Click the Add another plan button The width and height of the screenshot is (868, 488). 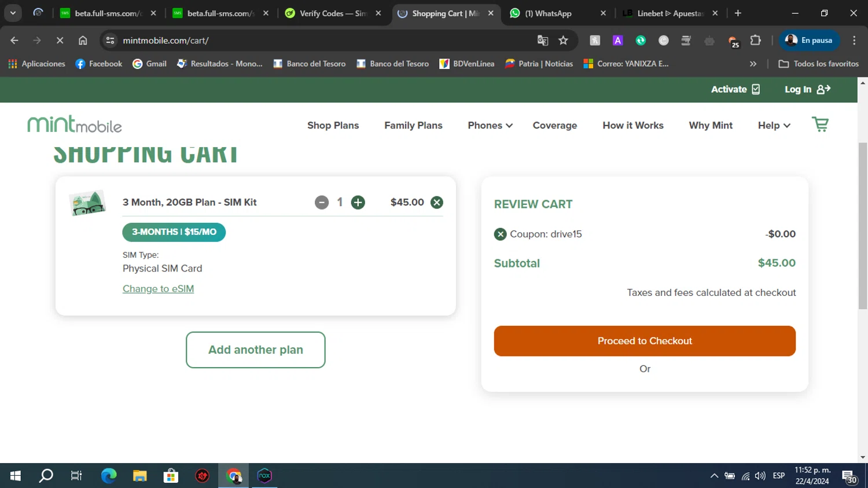pos(255,350)
